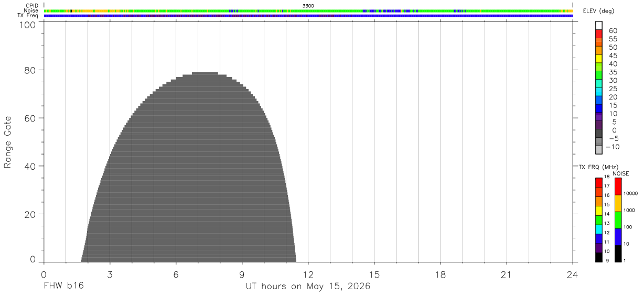Click the Noise row label at top left

[31, 10]
